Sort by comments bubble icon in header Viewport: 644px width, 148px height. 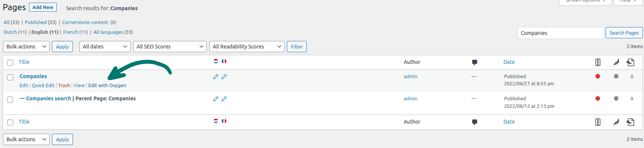(x=474, y=62)
